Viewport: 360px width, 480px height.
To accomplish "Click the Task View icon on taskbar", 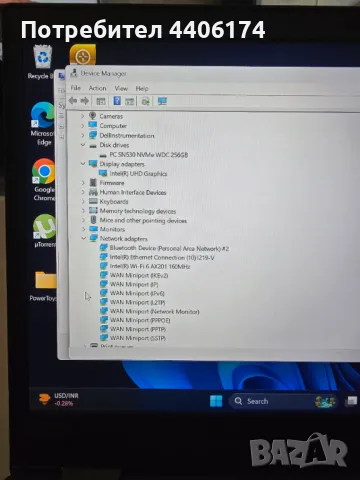I will coord(351,401).
